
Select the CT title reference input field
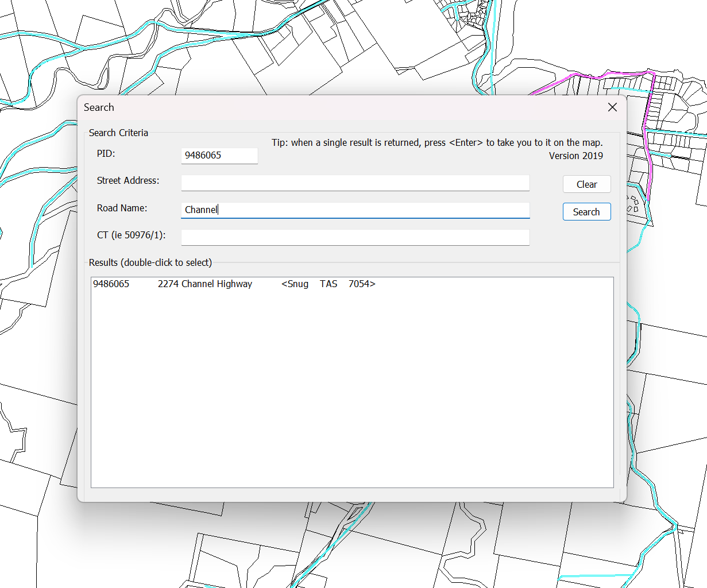click(355, 237)
